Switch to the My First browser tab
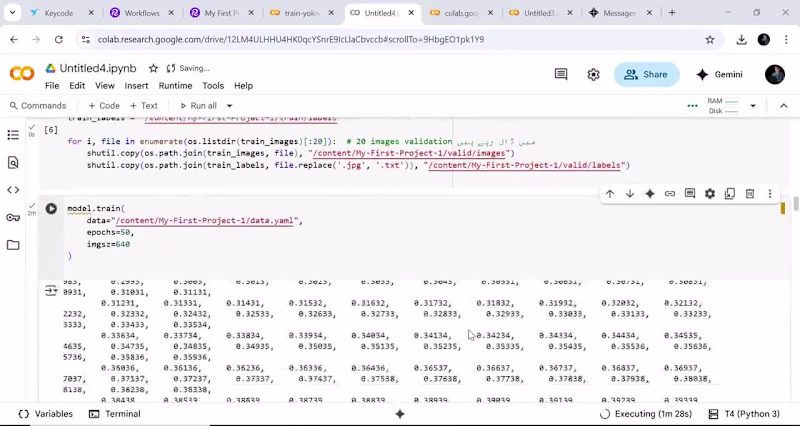This screenshot has width=800, height=426. coord(221,13)
